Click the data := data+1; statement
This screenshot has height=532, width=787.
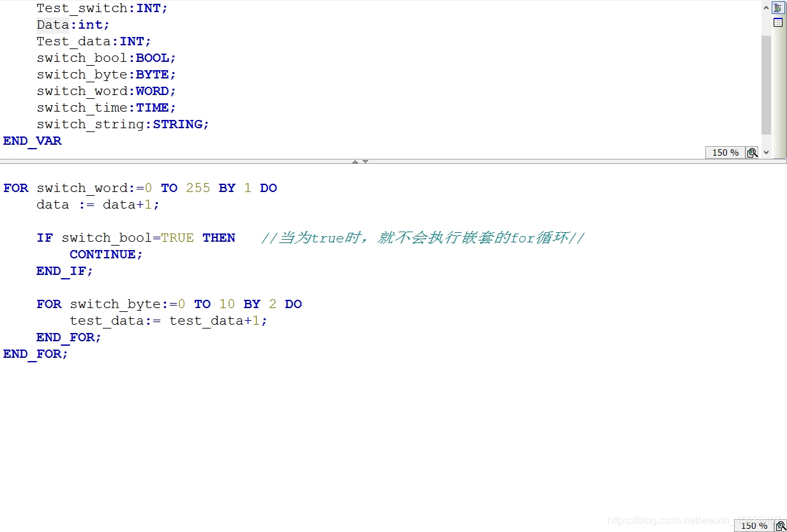(98, 205)
